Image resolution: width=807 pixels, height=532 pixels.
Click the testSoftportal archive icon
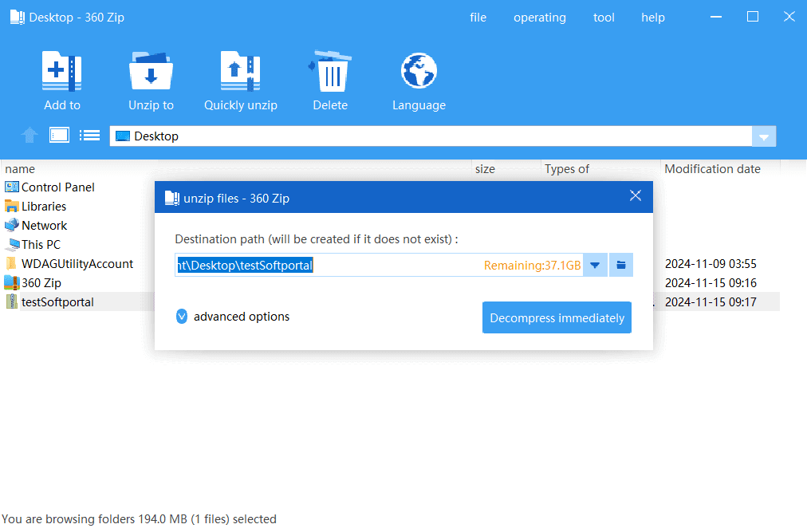point(11,301)
